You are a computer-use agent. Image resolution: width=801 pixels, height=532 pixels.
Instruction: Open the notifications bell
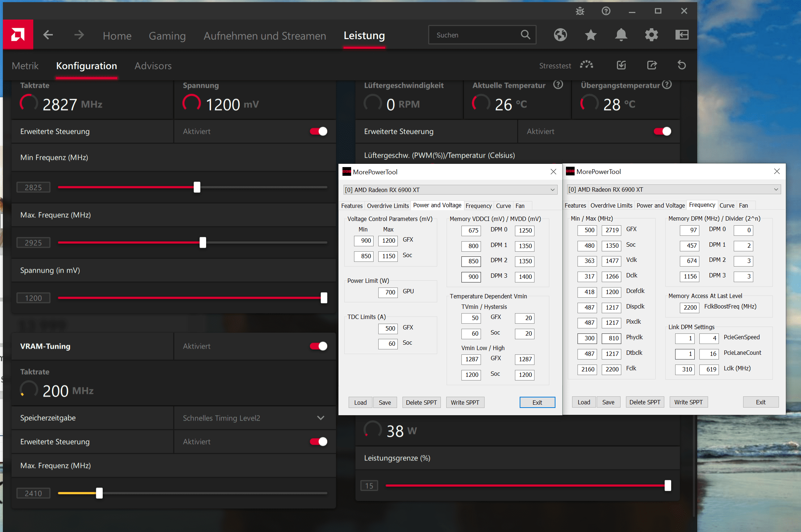click(x=621, y=35)
